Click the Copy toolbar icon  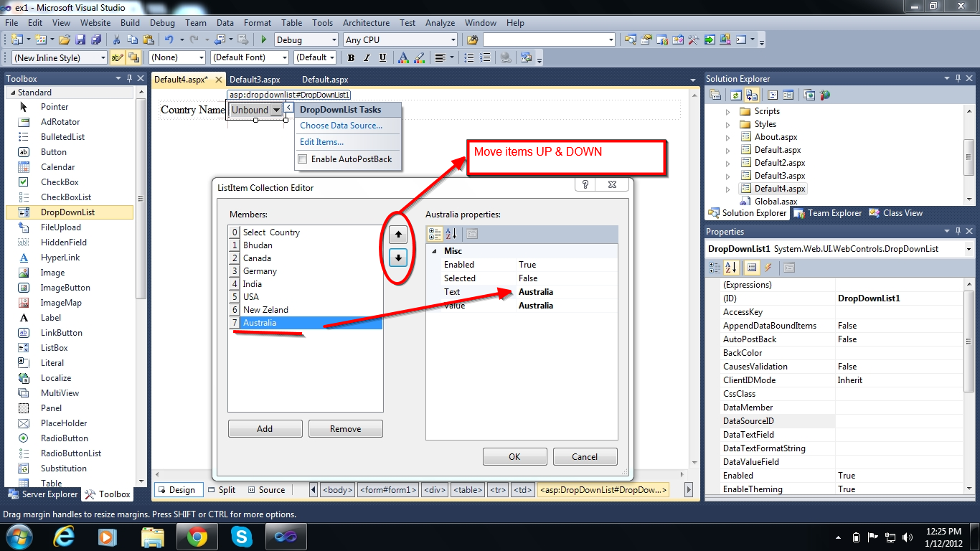[133, 40]
